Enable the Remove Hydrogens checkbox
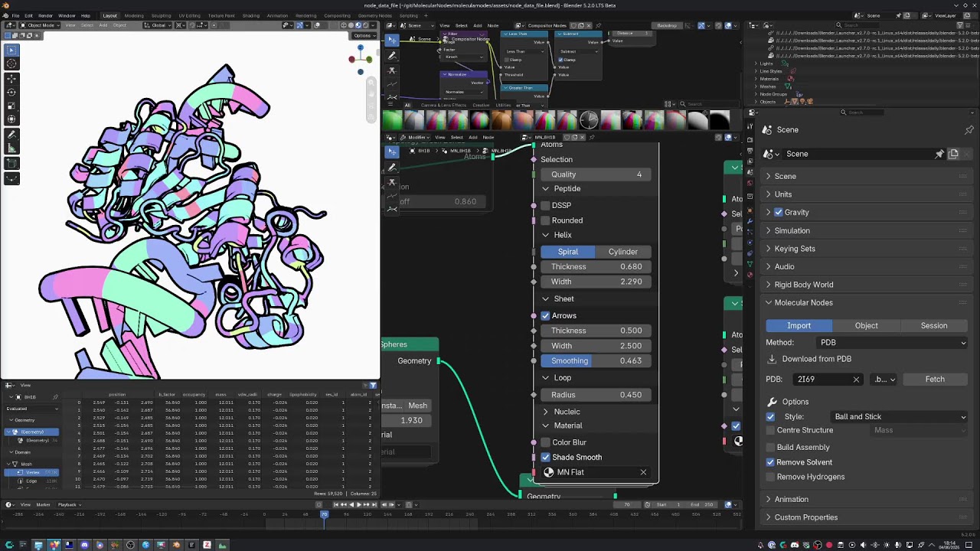Viewport: 980px width, 551px height. coord(770,477)
